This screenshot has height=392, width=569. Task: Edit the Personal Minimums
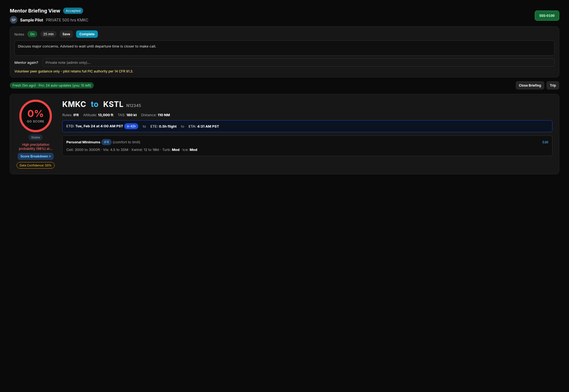tap(545, 142)
